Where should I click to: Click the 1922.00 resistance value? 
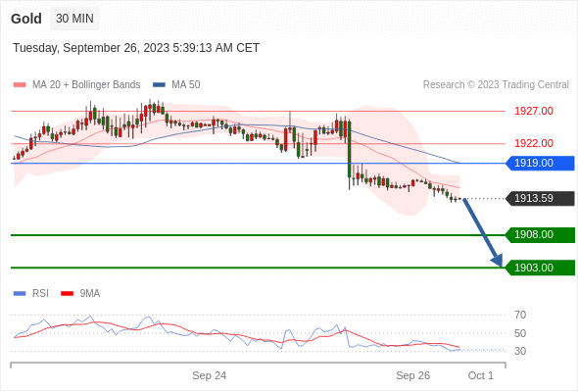534,143
